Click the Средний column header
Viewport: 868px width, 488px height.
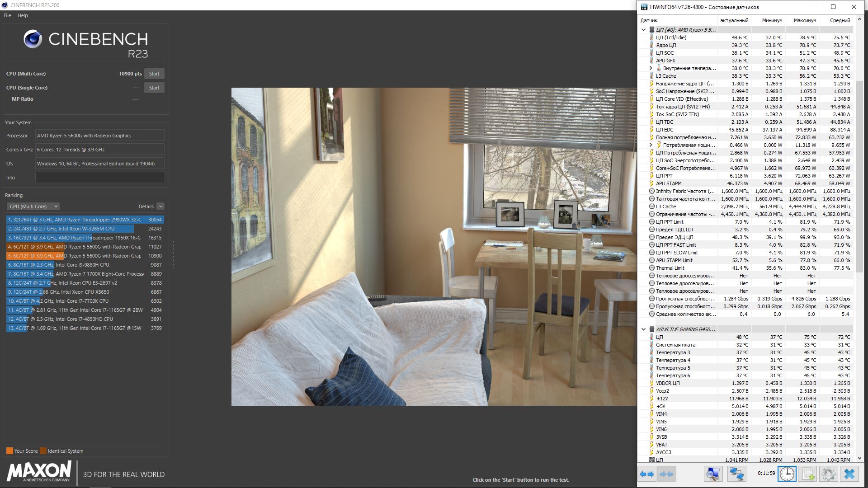(836, 20)
